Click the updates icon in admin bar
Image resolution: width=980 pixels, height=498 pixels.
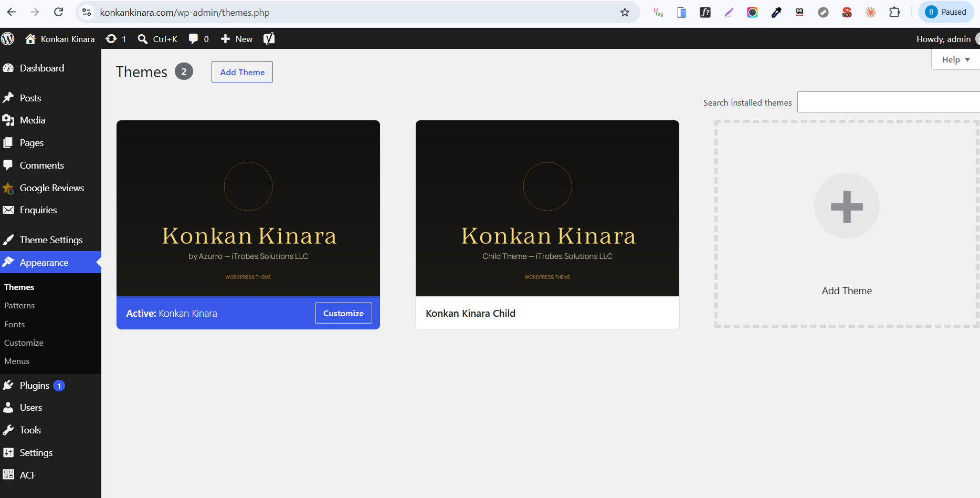(115, 39)
